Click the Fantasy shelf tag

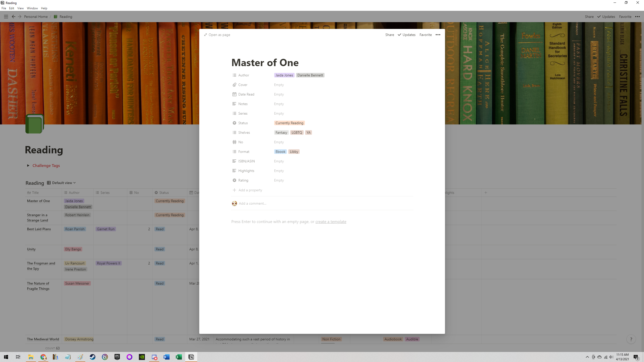pyautogui.click(x=281, y=132)
